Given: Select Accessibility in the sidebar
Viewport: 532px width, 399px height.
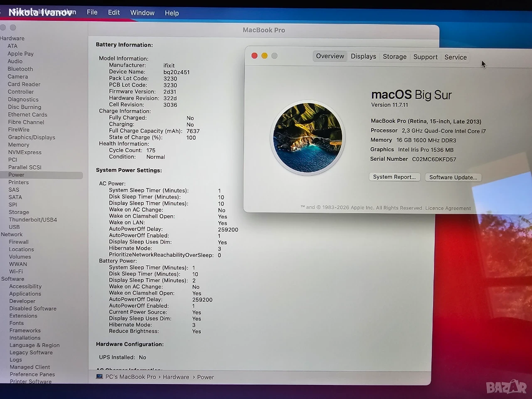Looking at the screenshot, I should (x=25, y=286).
